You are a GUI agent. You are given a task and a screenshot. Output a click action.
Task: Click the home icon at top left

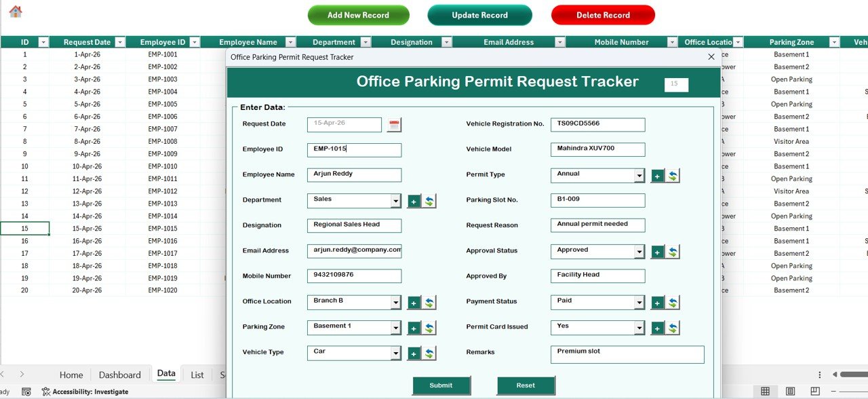click(14, 12)
